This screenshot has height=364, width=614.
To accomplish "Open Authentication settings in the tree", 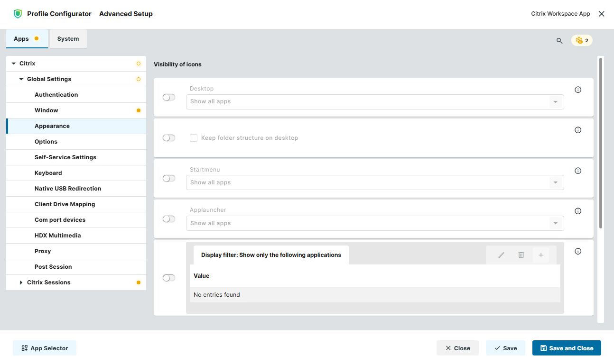I will (76, 95).
